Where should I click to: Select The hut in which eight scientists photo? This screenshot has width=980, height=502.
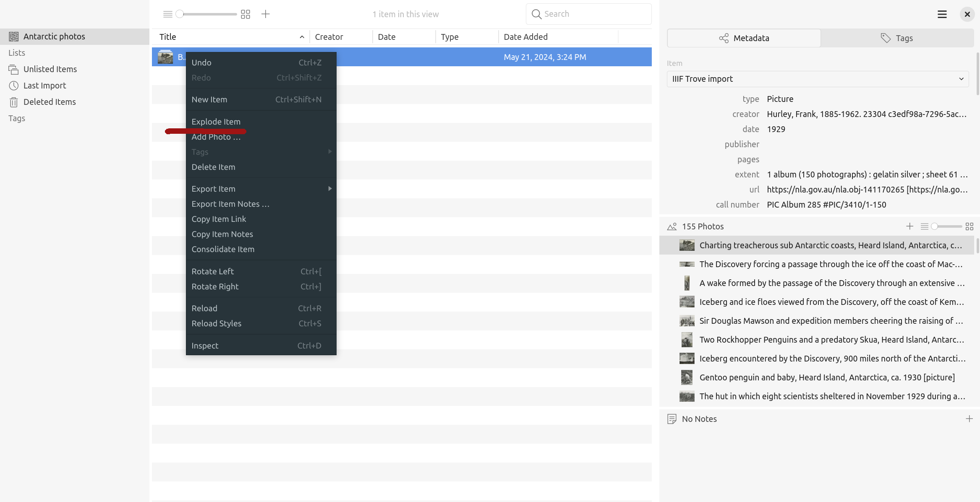click(x=816, y=396)
